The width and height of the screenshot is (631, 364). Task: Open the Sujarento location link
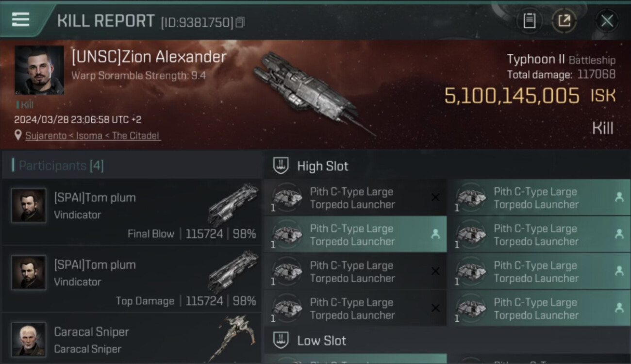click(x=92, y=135)
